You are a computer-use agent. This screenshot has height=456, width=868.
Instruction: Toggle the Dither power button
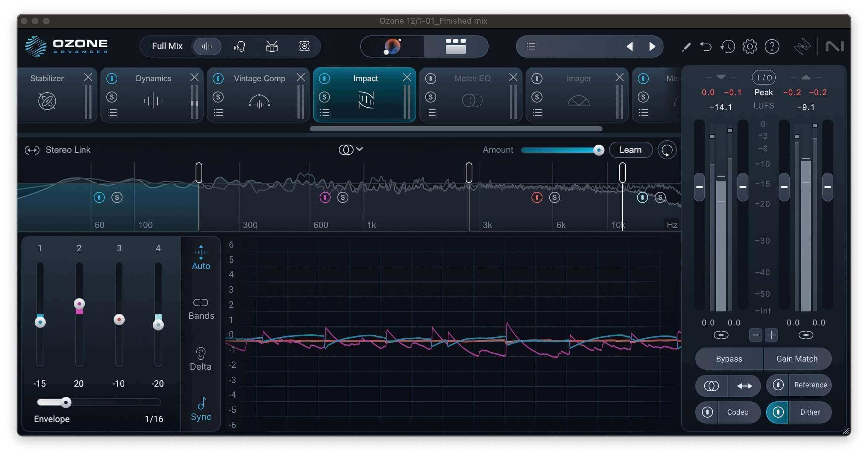[778, 412]
